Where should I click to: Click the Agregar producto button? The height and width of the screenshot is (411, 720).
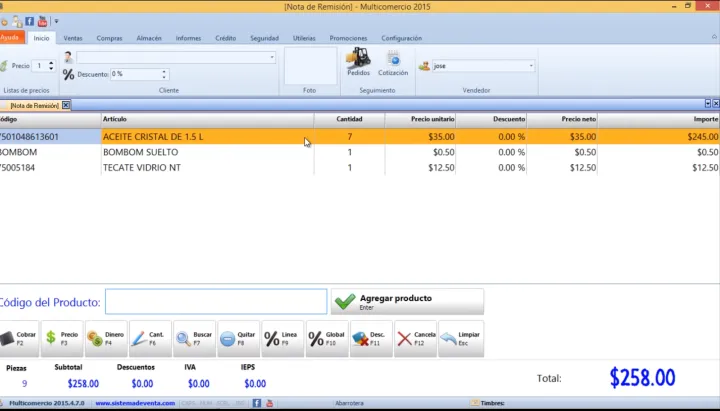[x=407, y=301]
